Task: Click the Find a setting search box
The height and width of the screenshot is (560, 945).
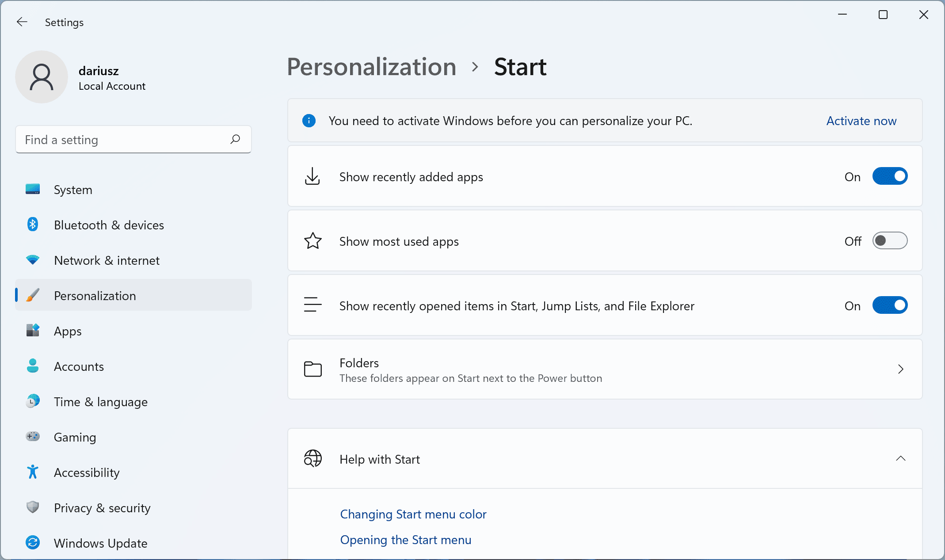Action: [133, 140]
